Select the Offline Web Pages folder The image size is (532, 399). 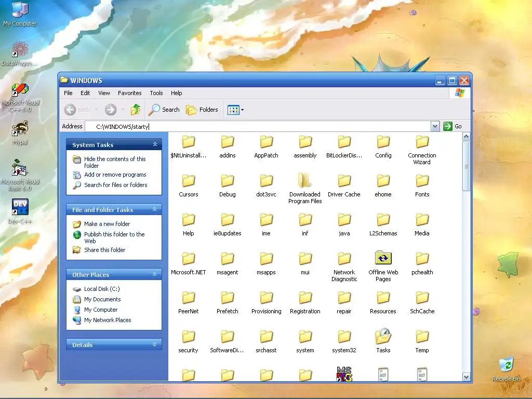tap(383, 267)
